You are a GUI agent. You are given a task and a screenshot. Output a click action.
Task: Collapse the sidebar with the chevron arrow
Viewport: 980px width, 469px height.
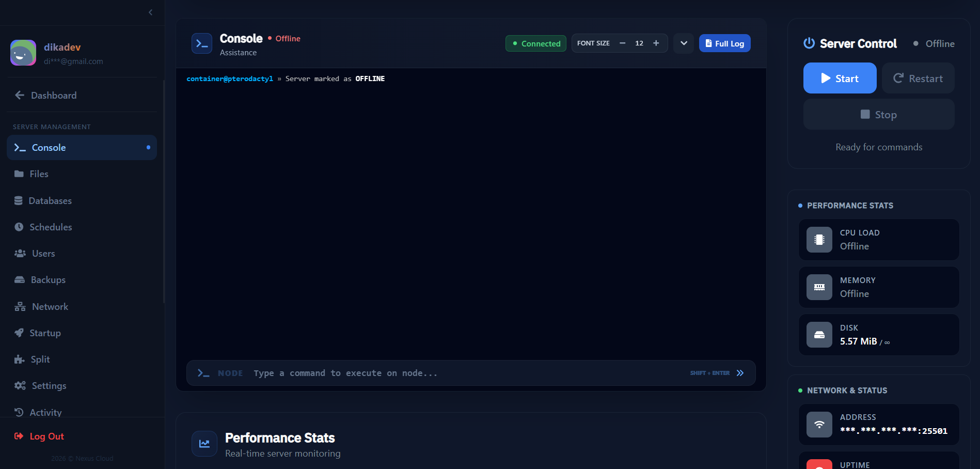point(150,12)
